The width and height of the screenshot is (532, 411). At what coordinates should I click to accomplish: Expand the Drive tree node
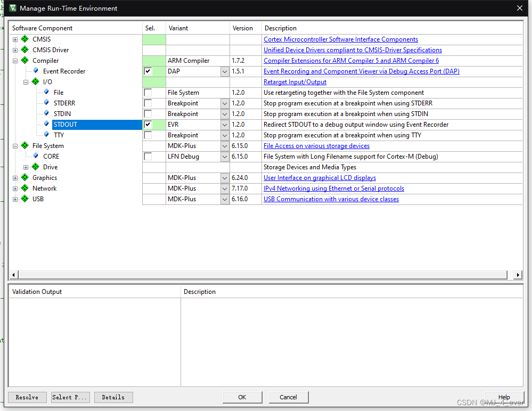[26, 167]
